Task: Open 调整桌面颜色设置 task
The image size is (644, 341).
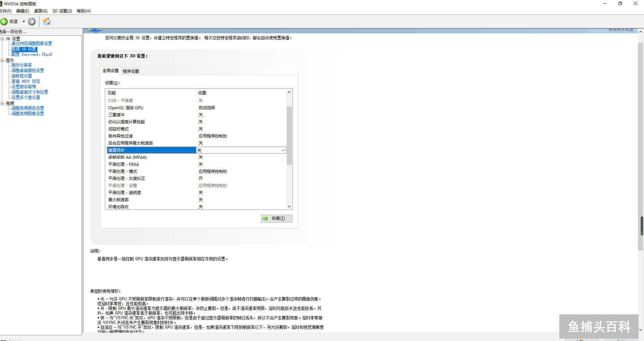Action: pos(28,70)
